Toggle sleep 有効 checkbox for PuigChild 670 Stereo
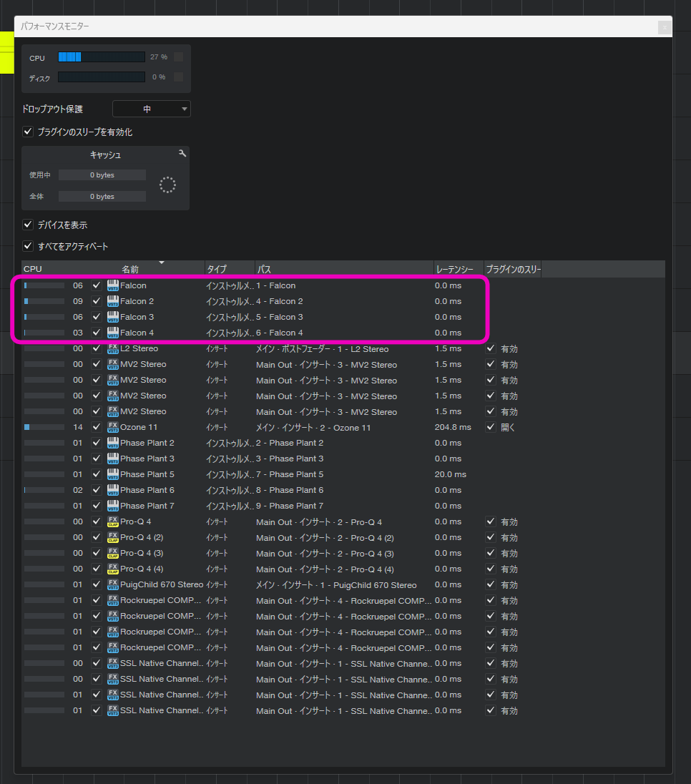Screen dimensions: 691x784 point(491,584)
